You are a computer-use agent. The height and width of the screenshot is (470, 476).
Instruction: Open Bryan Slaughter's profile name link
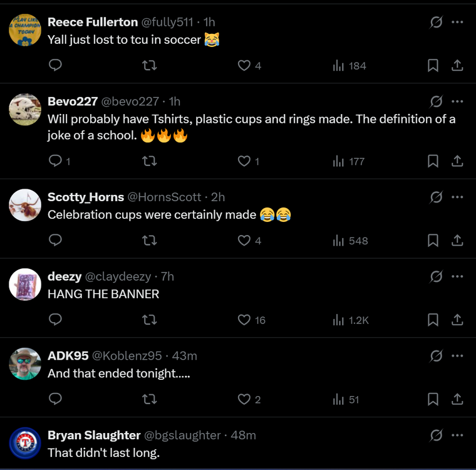pyautogui.click(x=94, y=435)
